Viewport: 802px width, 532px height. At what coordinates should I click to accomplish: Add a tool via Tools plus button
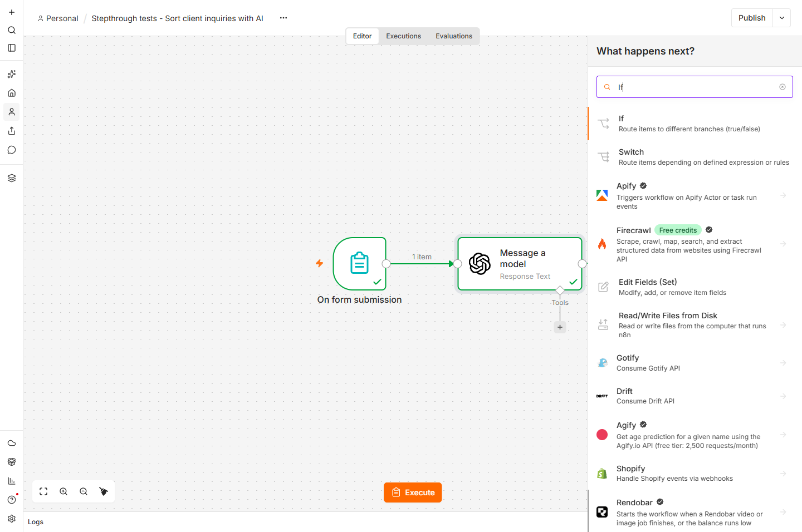560,327
